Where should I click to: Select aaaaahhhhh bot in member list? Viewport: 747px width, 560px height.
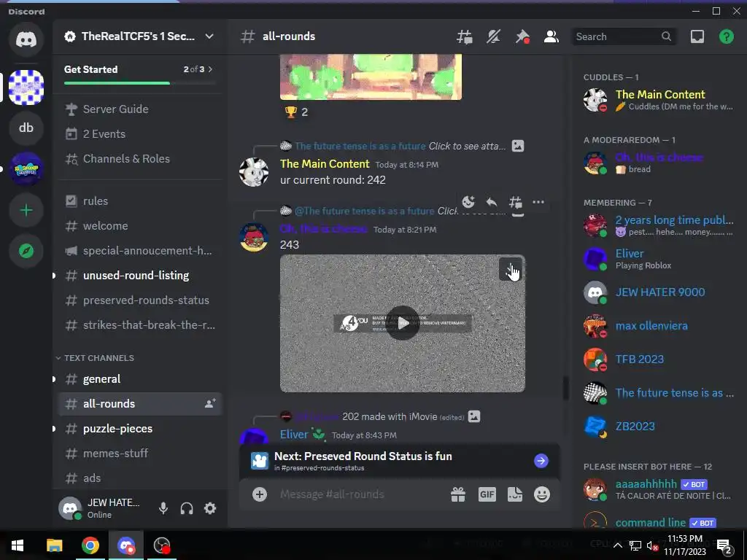[659, 489]
